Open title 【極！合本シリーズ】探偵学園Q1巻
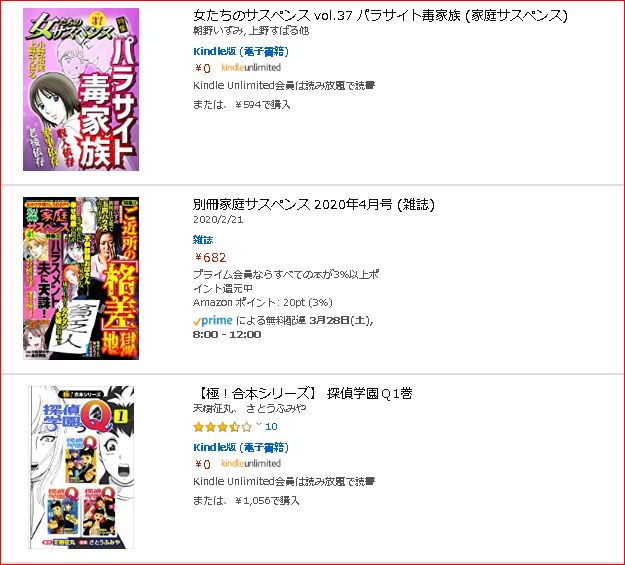Viewport: 625px width, 565px height. 305,393
